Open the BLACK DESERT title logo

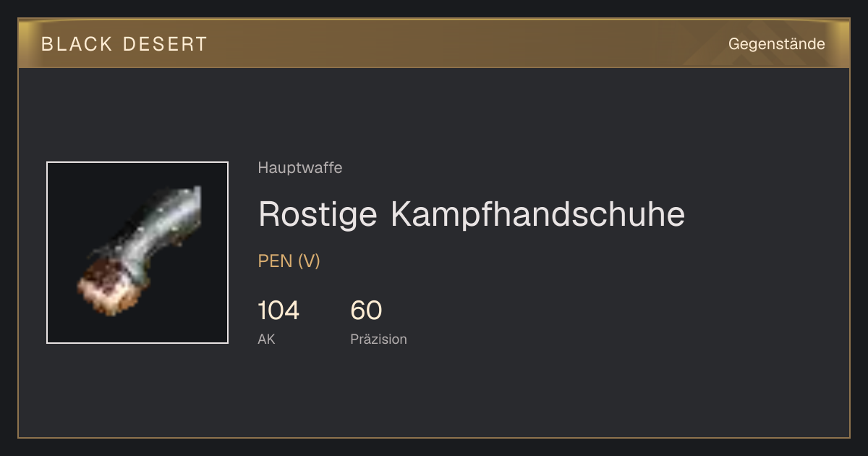click(124, 44)
